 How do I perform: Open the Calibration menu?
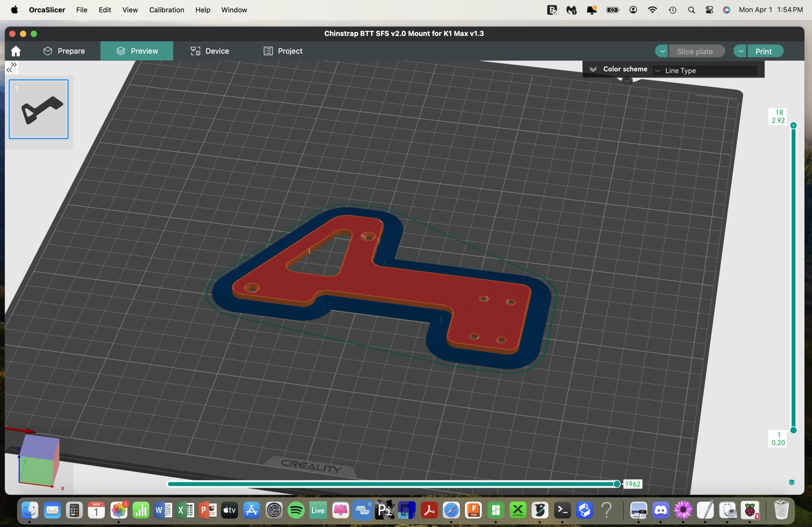[x=167, y=10]
